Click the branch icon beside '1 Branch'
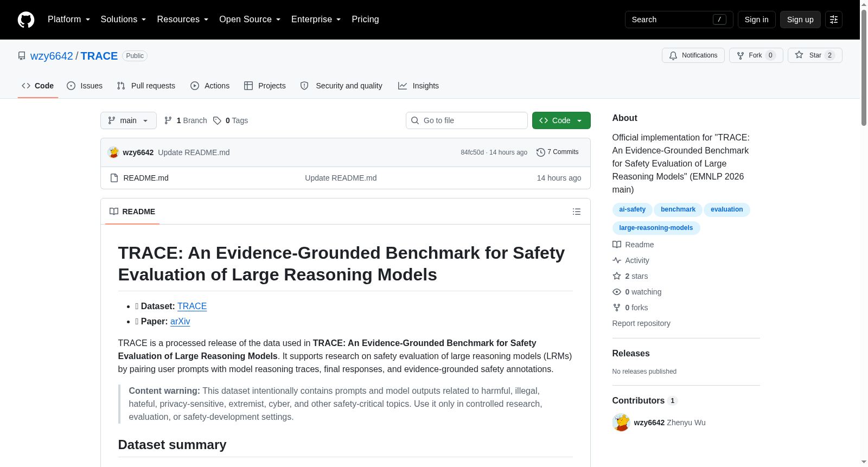This screenshot has width=868, height=467. coord(168,120)
